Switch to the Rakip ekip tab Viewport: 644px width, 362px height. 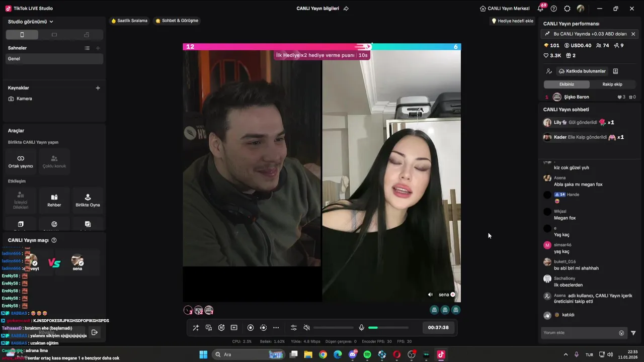pyautogui.click(x=612, y=84)
